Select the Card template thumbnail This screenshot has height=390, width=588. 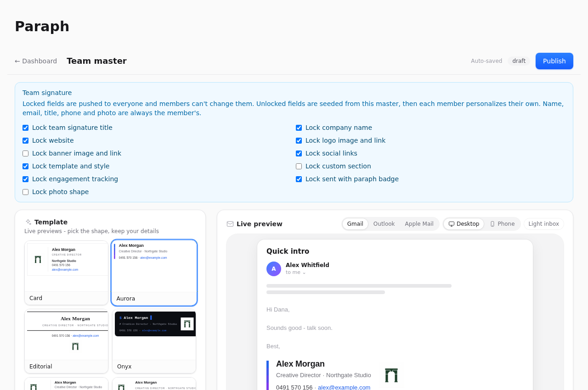tap(67, 273)
